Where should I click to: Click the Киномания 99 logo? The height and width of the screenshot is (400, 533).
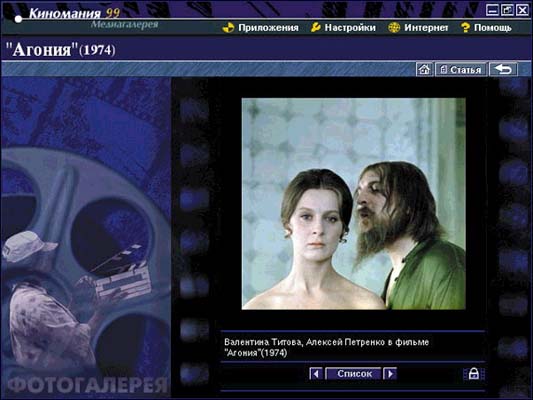[74, 13]
